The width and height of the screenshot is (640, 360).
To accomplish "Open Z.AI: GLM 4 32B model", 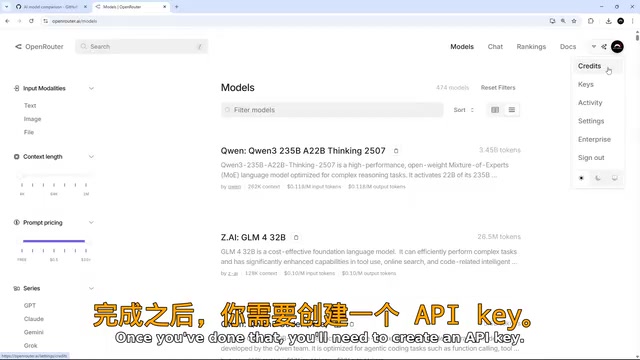I will pos(253,238).
